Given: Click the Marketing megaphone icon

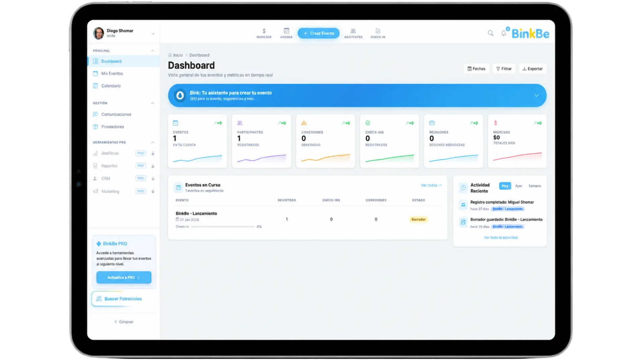Looking at the screenshot, I should pyautogui.click(x=96, y=191).
